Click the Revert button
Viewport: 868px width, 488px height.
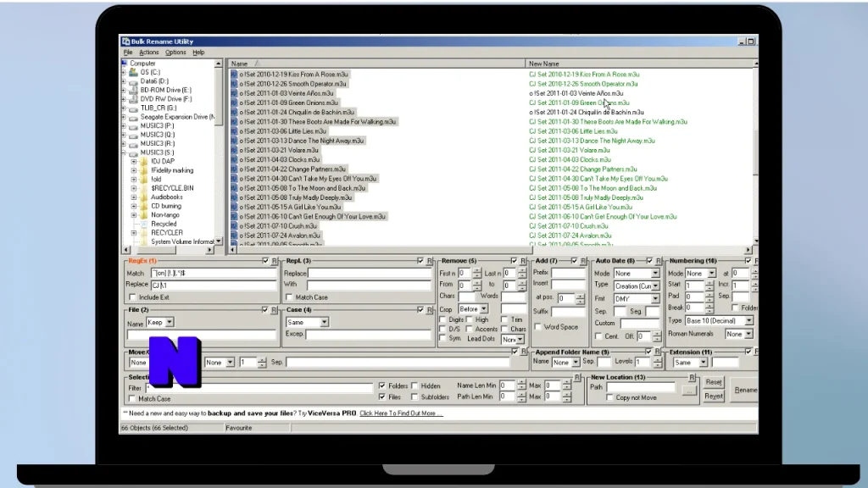(x=714, y=396)
